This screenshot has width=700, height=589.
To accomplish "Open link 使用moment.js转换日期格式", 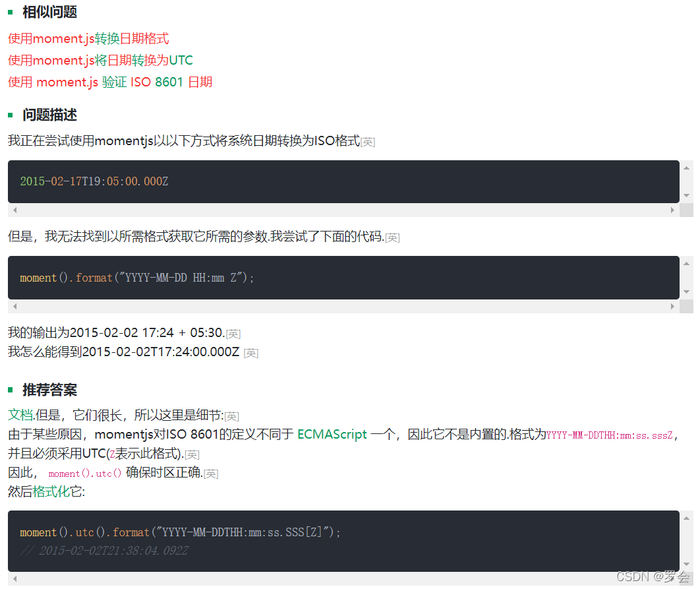I will (x=88, y=38).
